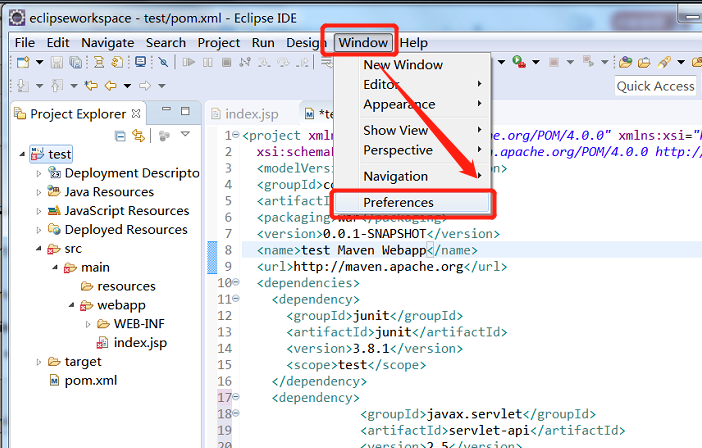The width and height of the screenshot is (702, 448).
Task: Toggle Link with Editor in Project Explorer
Action: point(139,136)
